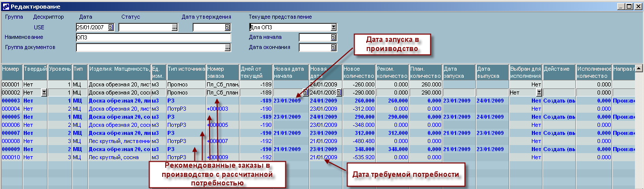
Task: Click the Дней от текущей column header
Action: tap(256, 72)
